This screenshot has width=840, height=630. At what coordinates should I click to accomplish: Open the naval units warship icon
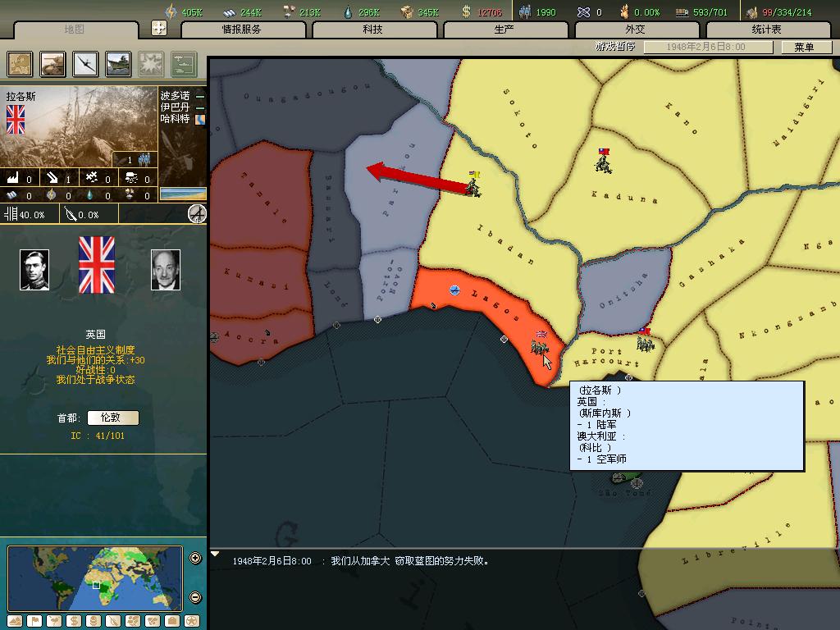[118, 64]
